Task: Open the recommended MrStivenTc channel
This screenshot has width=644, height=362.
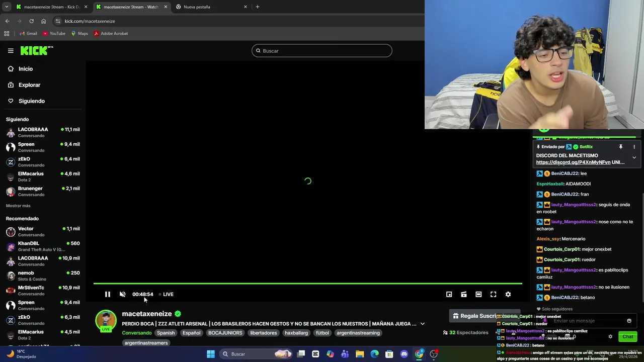Action: 43,290
